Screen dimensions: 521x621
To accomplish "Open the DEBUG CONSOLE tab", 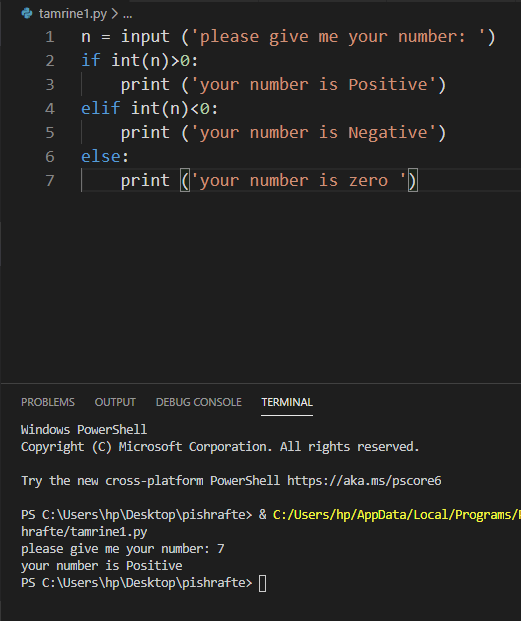I will coord(199,402).
